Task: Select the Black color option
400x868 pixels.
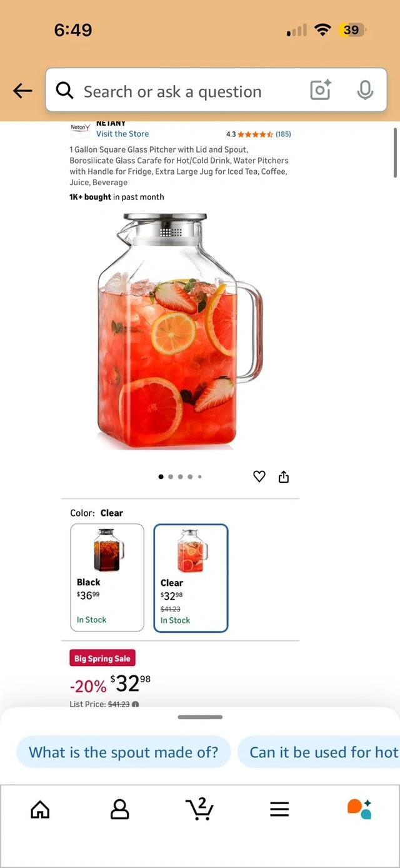Action: [x=107, y=577]
